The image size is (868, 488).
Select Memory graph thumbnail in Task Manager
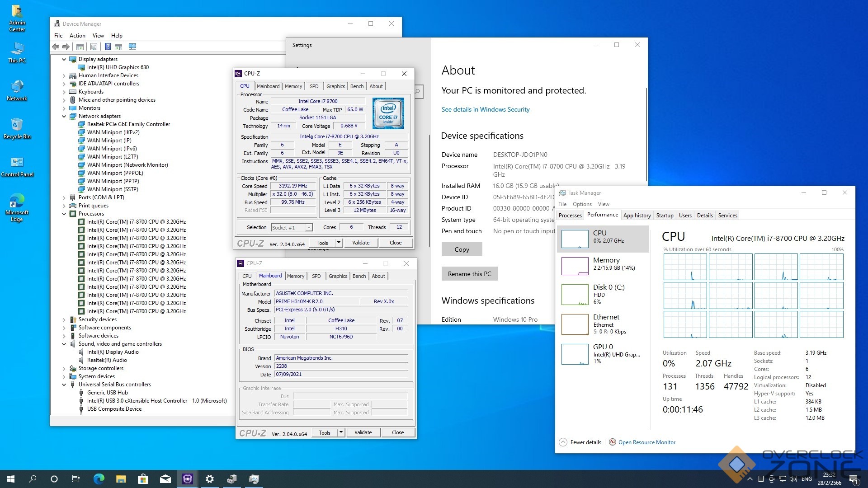pyautogui.click(x=575, y=266)
